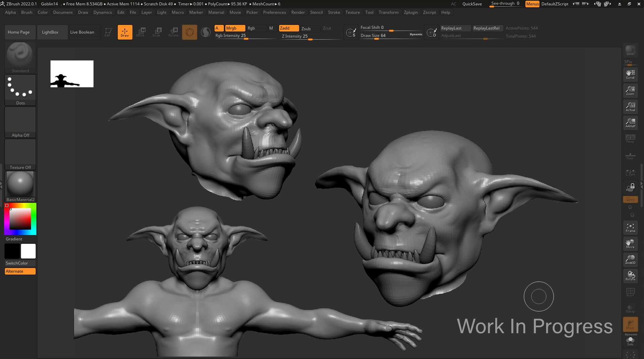Select the Rotate view icon on the right
This screenshot has width=644, height=359.
point(630,276)
